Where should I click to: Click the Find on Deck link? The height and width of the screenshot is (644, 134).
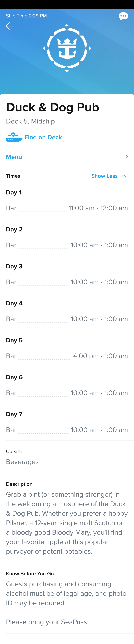click(x=43, y=137)
